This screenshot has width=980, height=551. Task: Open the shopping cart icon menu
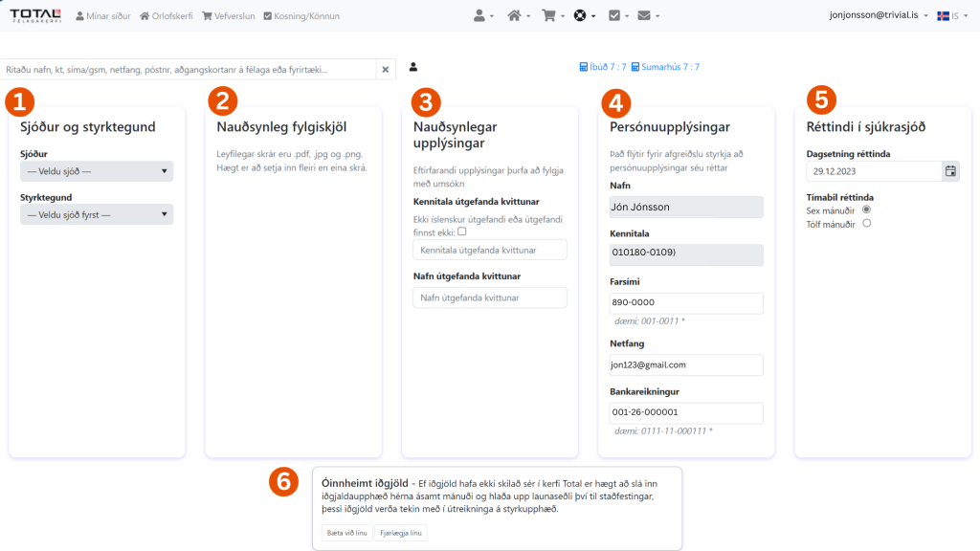[552, 15]
